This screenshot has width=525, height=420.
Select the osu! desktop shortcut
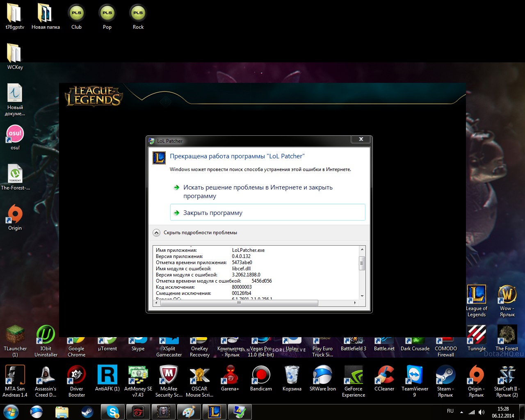pos(15,137)
